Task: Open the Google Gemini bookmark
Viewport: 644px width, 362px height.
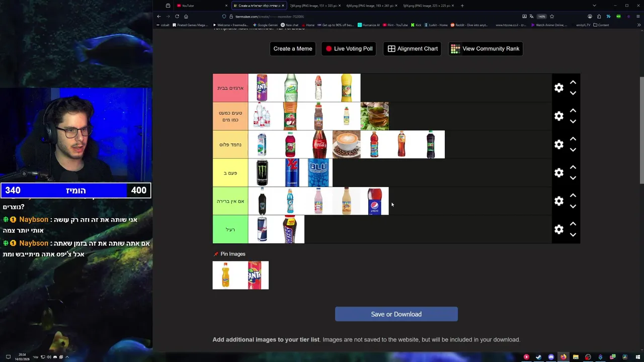Action: (265, 25)
